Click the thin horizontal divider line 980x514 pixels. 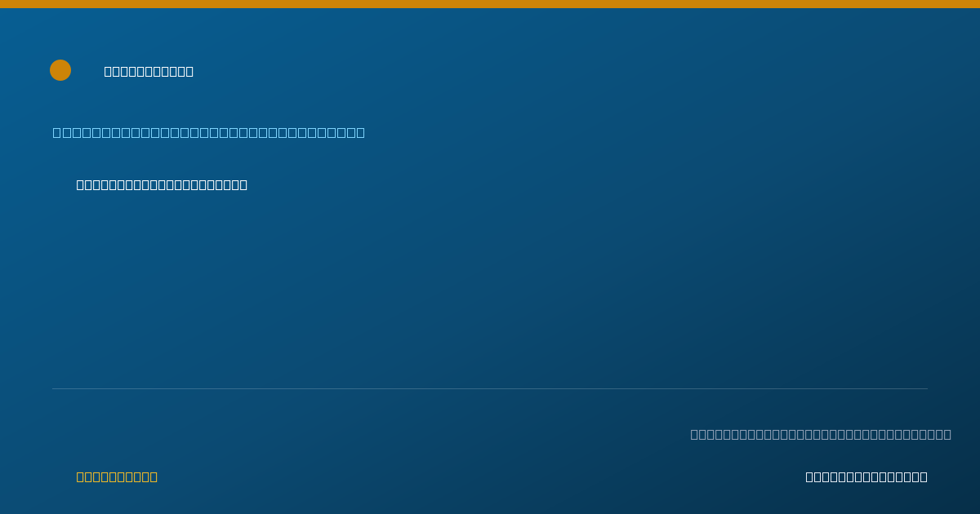point(490,388)
